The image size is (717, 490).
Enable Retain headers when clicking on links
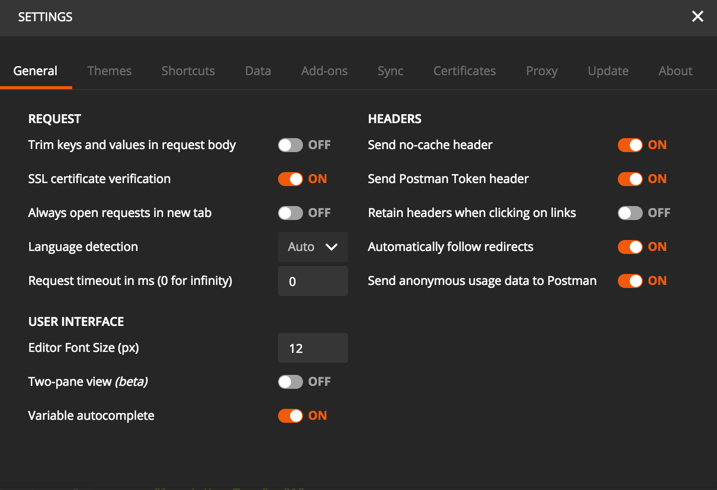[x=630, y=213]
